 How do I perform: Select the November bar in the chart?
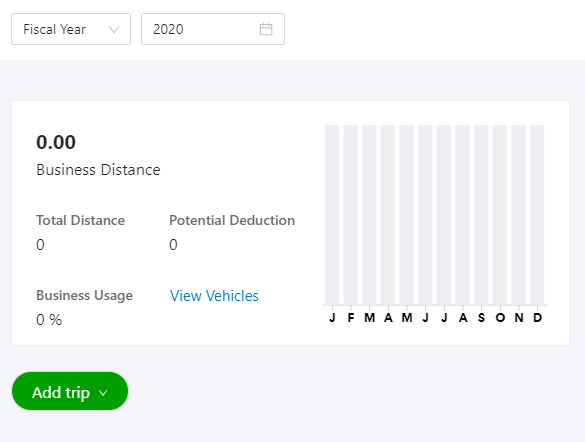pos(519,214)
